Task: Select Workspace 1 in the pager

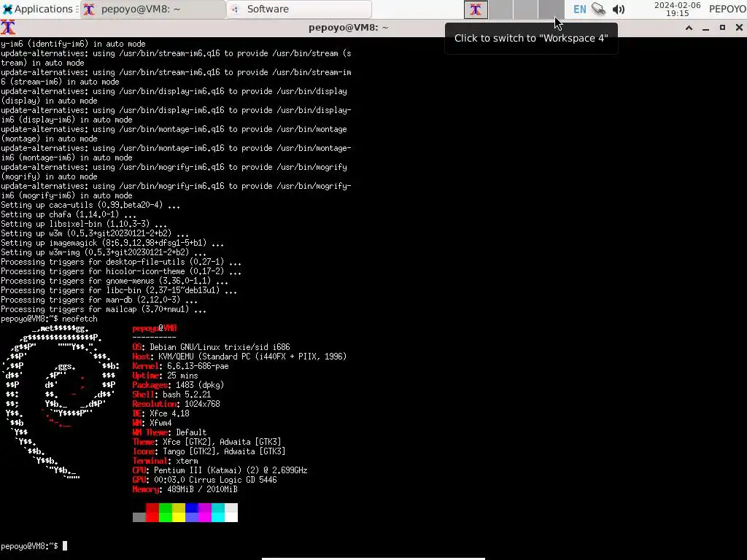Action: coord(476,9)
